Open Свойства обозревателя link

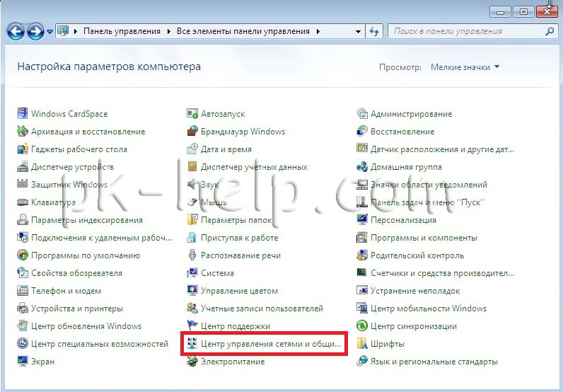(76, 273)
